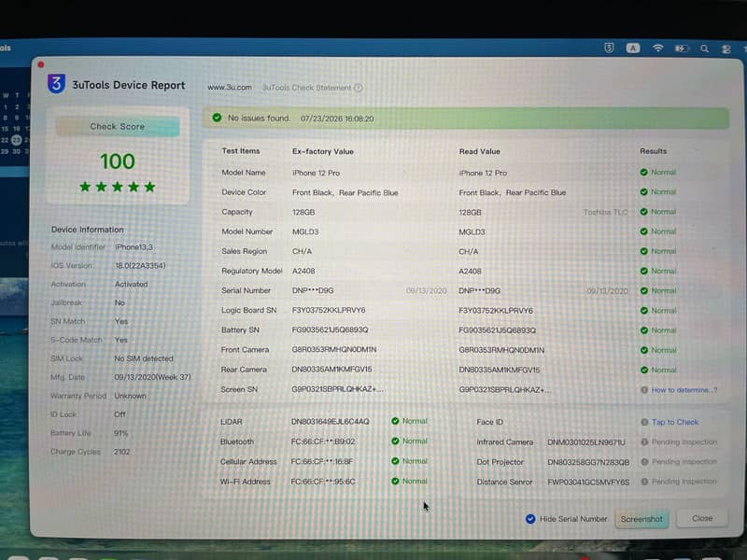The width and height of the screenshot is (747, 560).
Task: Click the five-star rating
Action: (x=118, y=187)
